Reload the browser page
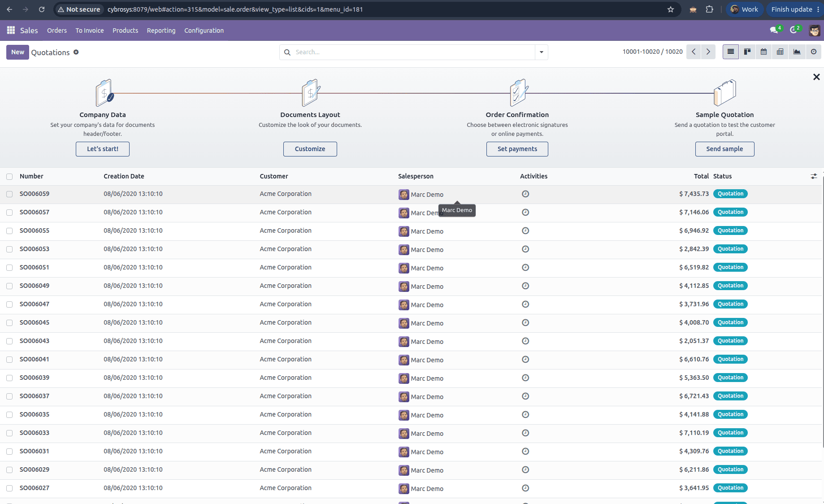The height and width of the screenshot is (504, 824). [x=42, y=9]
